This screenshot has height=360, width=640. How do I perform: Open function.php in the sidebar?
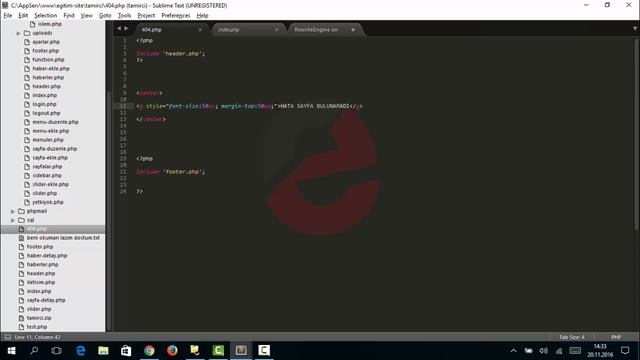48,60
